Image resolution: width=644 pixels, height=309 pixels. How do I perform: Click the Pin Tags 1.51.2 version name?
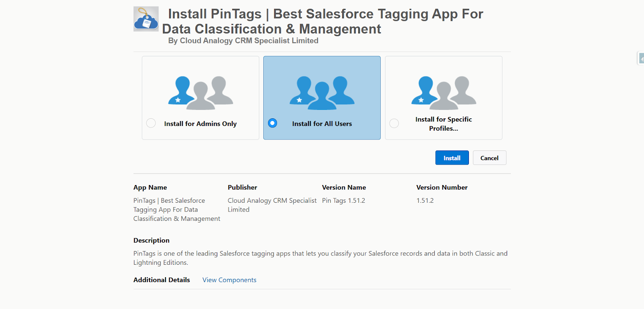(343, 200)
